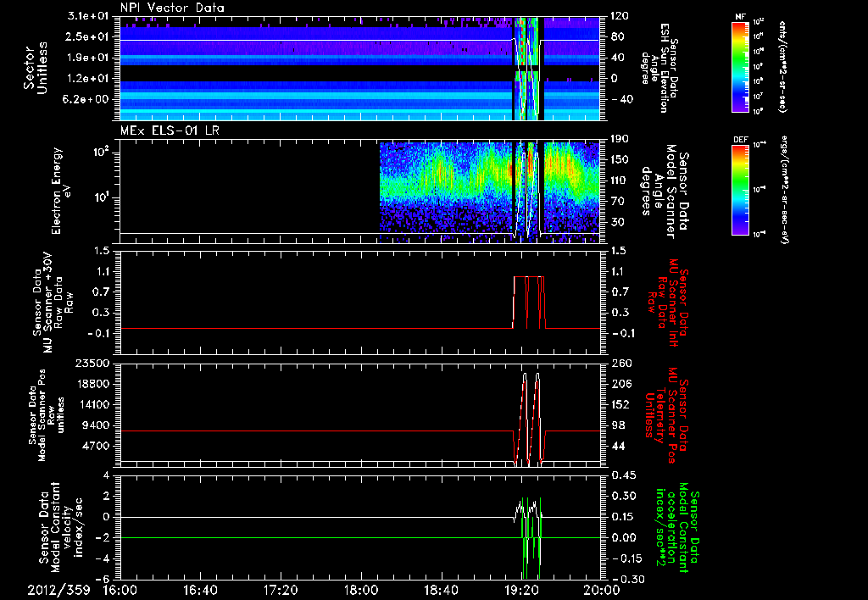Viewport: 868px width, 600px height.
Task: Click the 0.45 acceleration tick value
Action: click(x=622, y=475)
